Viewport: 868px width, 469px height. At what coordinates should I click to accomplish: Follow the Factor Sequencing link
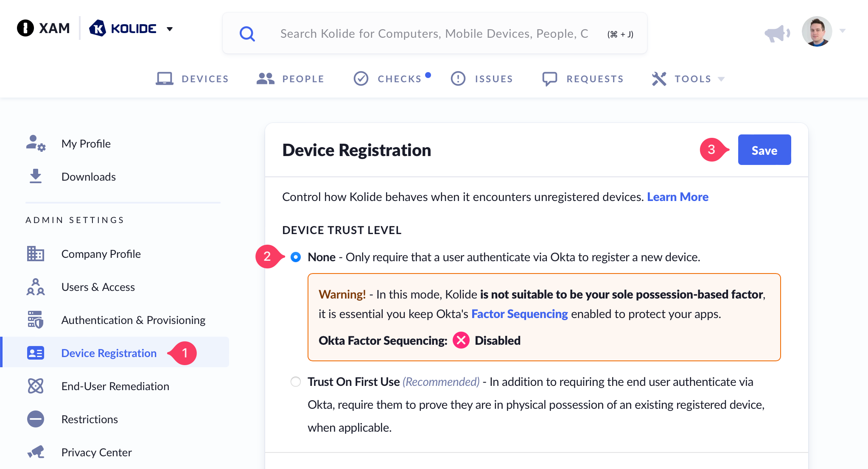tap(519, 314)
